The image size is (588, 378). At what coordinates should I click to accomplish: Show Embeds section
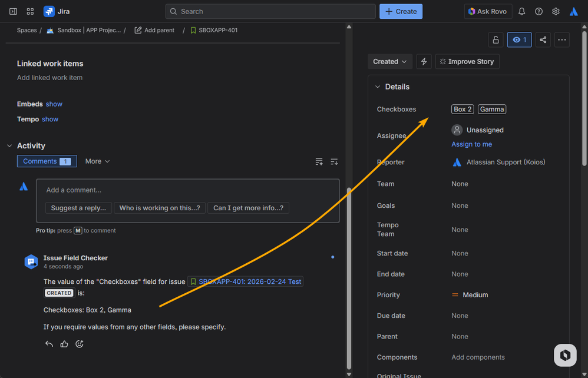pos(54,104)
